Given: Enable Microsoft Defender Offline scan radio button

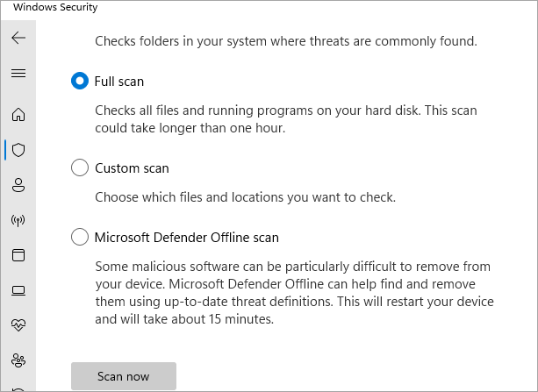Looking at the screenshot, I should tap(80, 237).
